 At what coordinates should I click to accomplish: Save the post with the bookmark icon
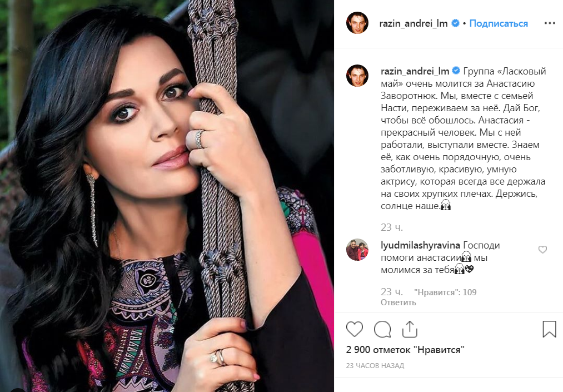click(549, 329)
